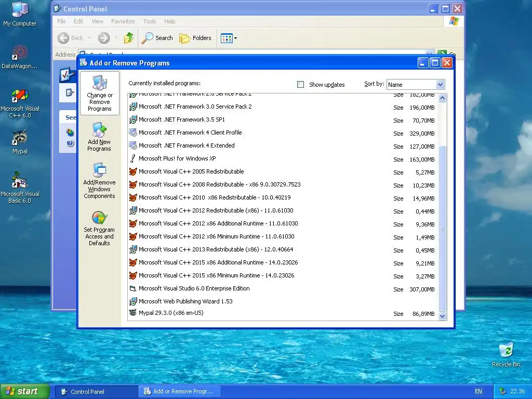532x399 pixels.
Task: Click icon of Visual Studio 6.0 Enterprise Edition
Action: [133, 289]
